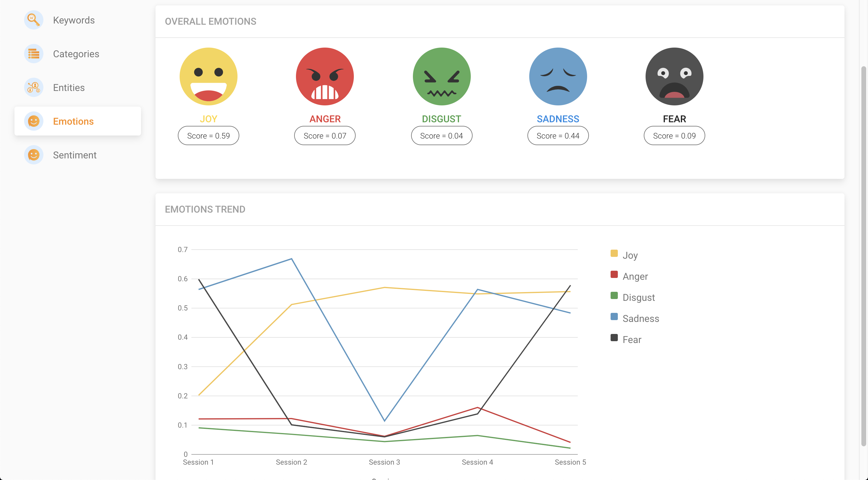Click the JOY label text

(209, 119)
